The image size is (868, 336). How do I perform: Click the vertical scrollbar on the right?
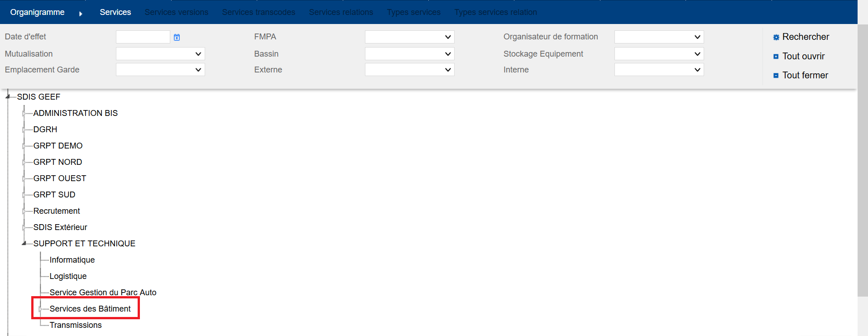pyautogui.click(x=862, y=158)
